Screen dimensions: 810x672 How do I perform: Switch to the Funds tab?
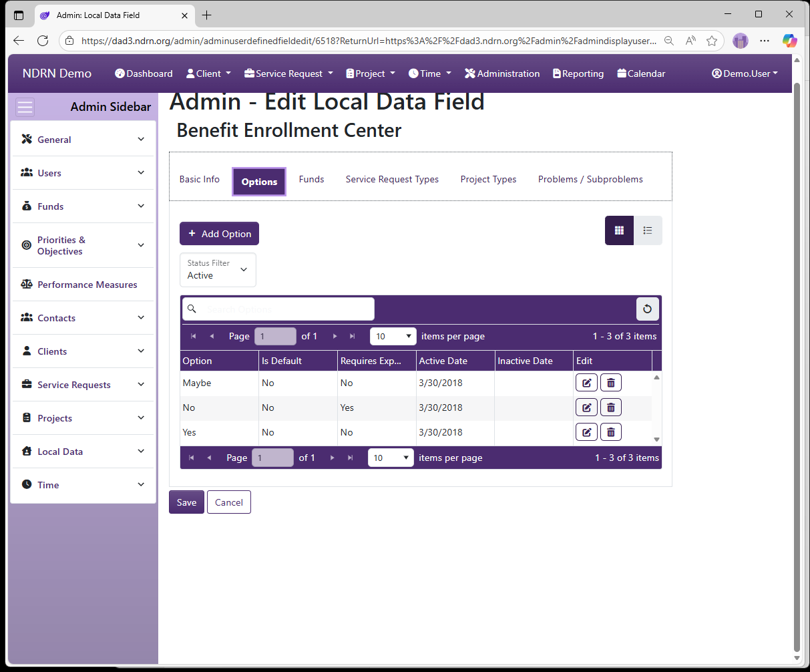pos(311,179)
